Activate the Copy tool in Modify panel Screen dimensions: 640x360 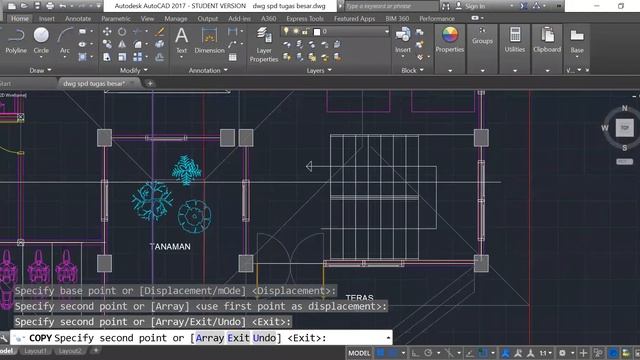[x=107, y=44]
